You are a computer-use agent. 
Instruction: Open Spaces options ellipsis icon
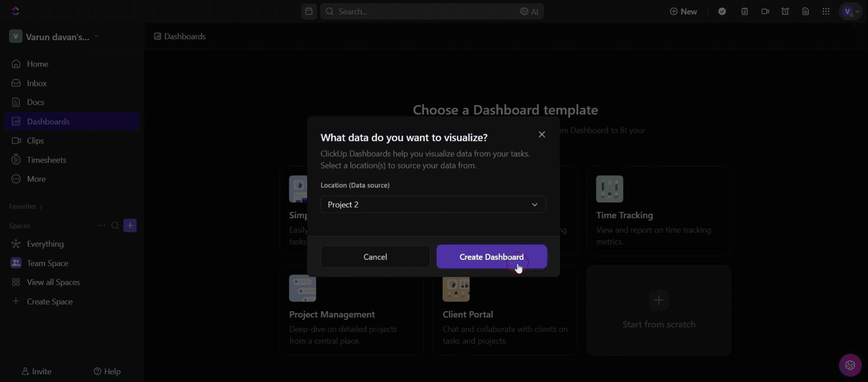tap(101, 225)
